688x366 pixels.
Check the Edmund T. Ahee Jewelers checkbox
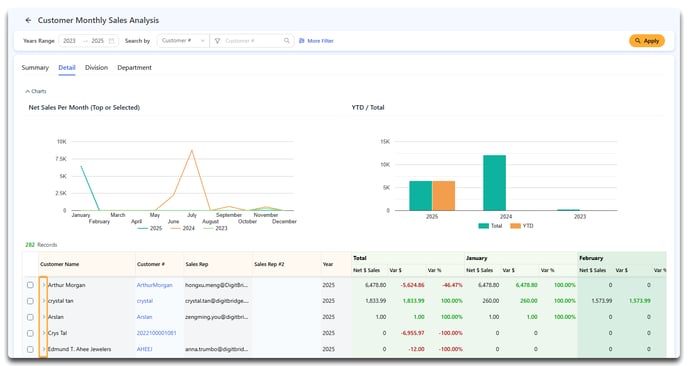coord(30,349)
